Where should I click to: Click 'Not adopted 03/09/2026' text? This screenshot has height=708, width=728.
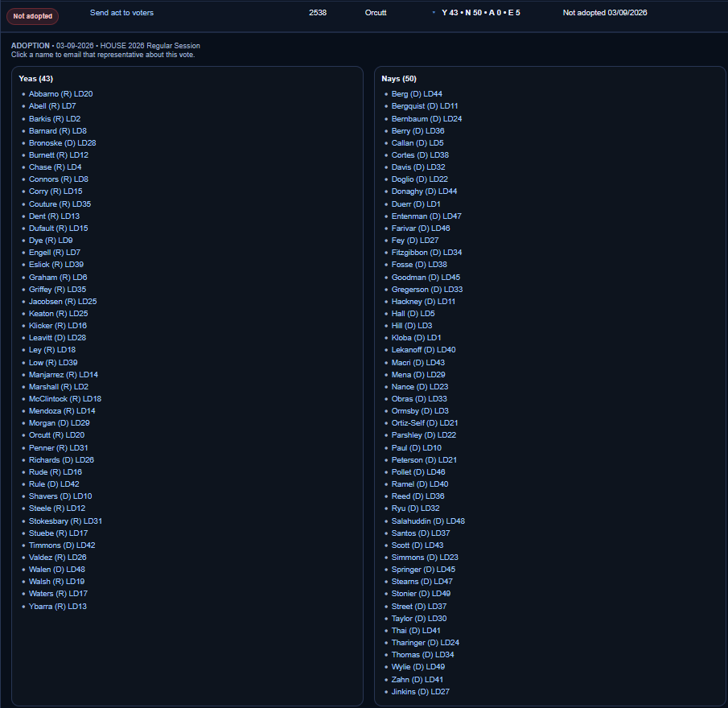pos(605,13)
